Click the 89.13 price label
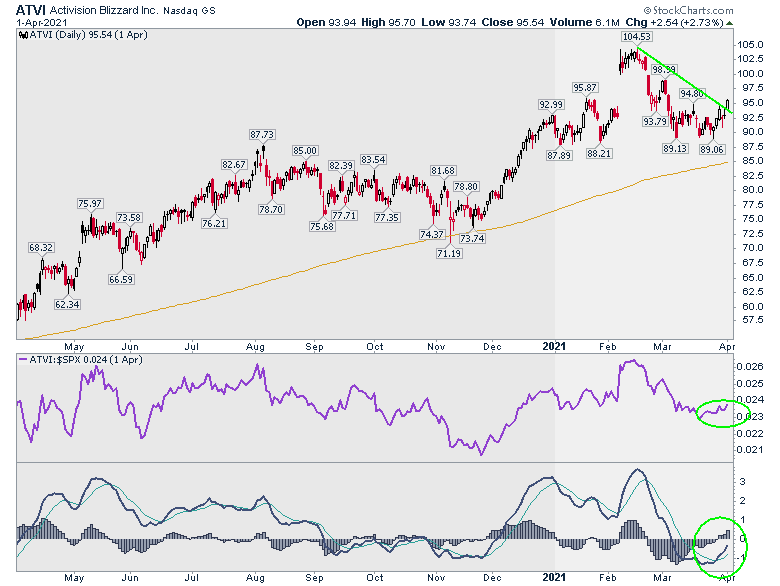This screenshot has width=780, height=586. 675,149
